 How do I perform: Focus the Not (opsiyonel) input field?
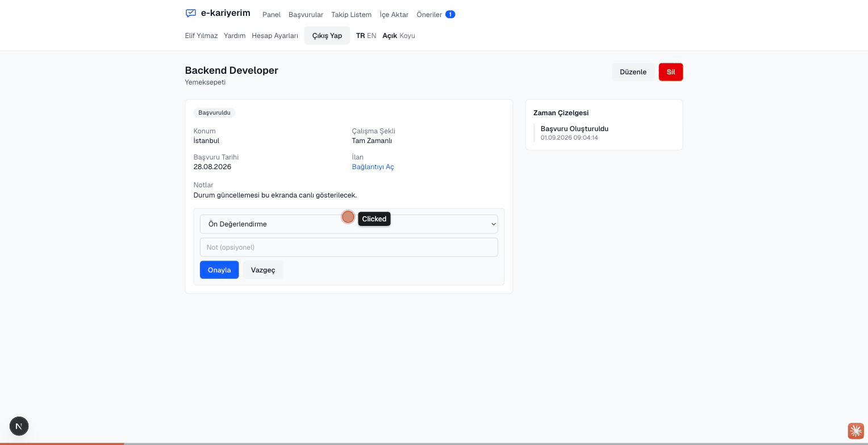[349, 247]
